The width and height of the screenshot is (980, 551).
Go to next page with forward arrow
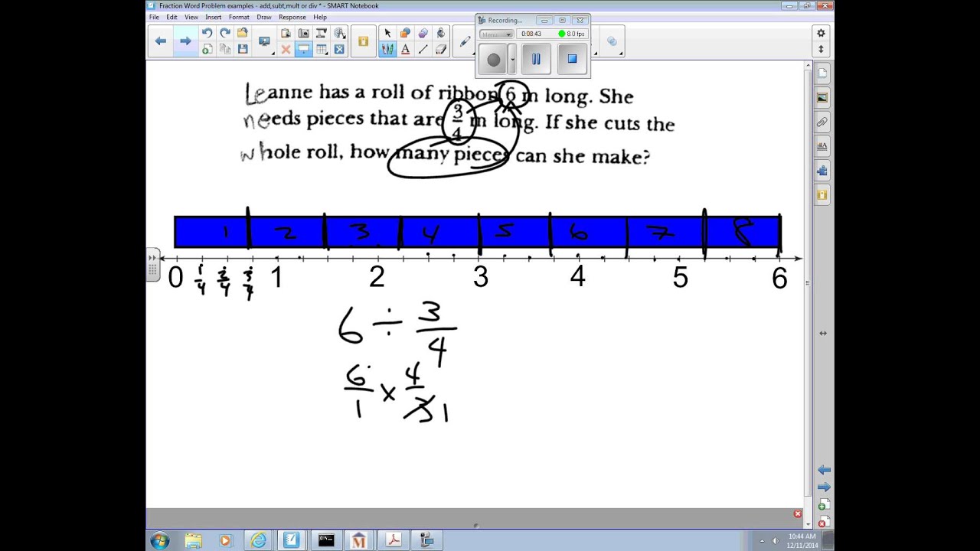(x=185, y=41)
